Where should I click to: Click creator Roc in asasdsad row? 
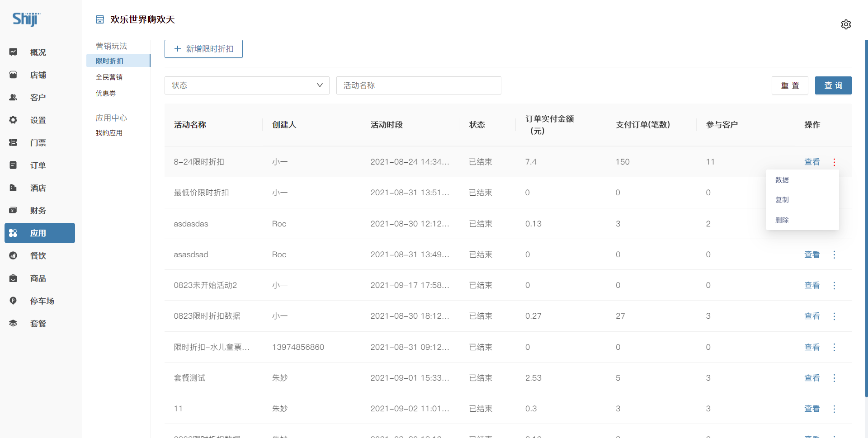279,254
